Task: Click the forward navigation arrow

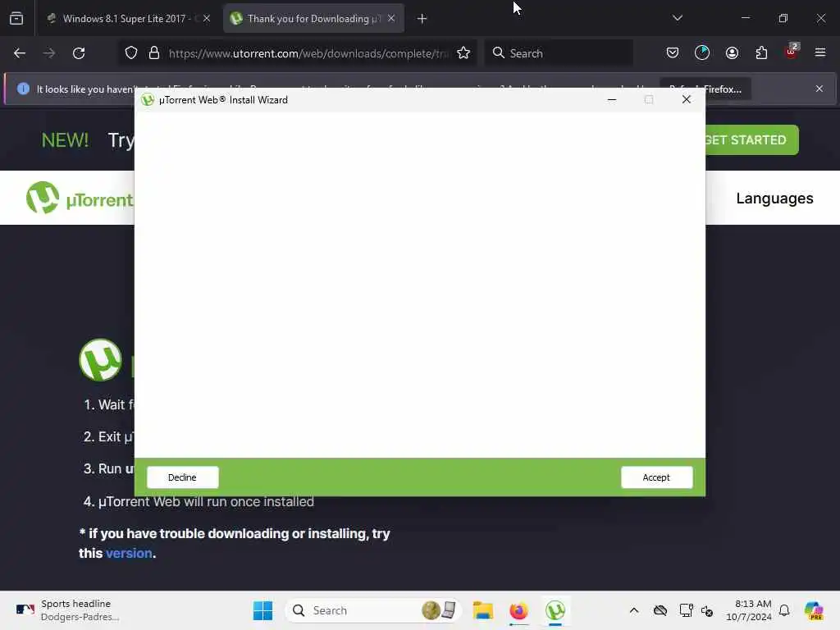Action: [x=49, y=53]
